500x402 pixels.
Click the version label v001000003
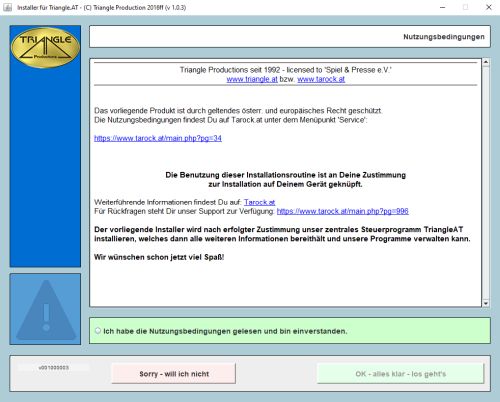[53, 368]
